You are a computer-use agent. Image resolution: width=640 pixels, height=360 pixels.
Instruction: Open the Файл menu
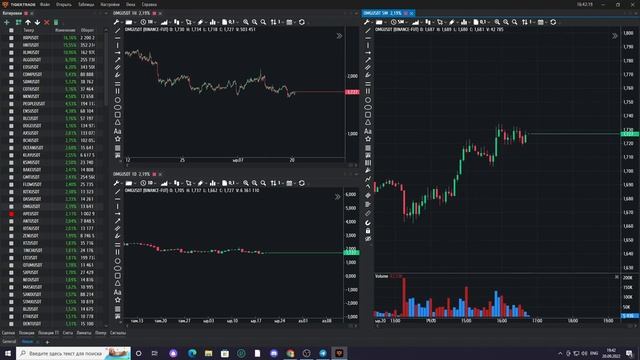coord(45,4)
